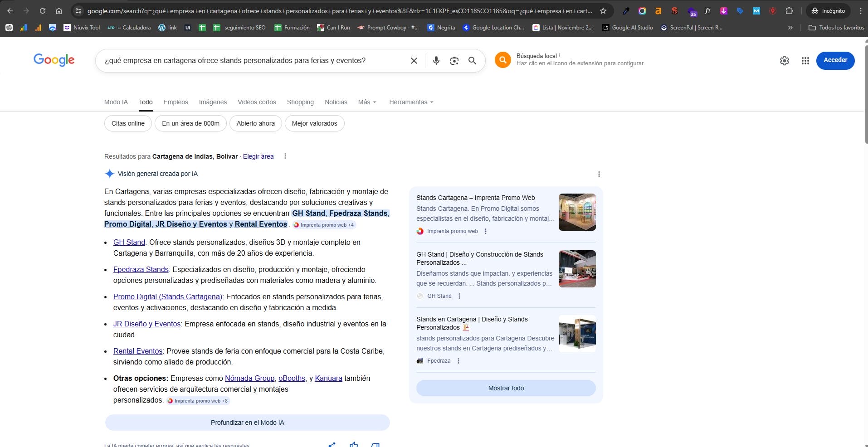
Task: Activate voice search with the microphone icon
Action: 436,60
